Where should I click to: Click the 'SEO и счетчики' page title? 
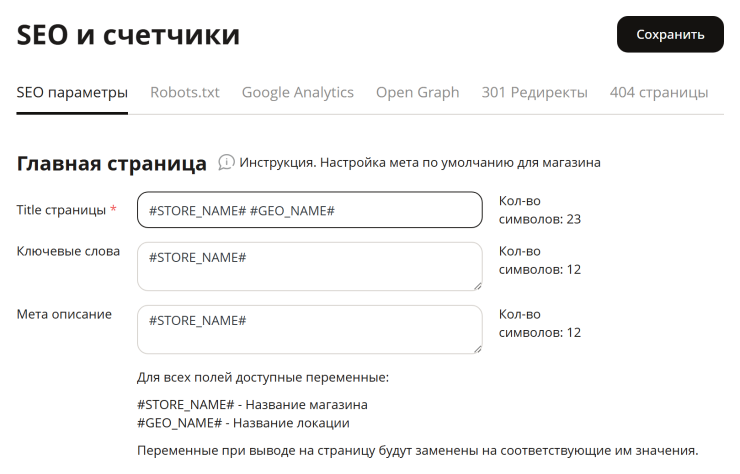128,35
